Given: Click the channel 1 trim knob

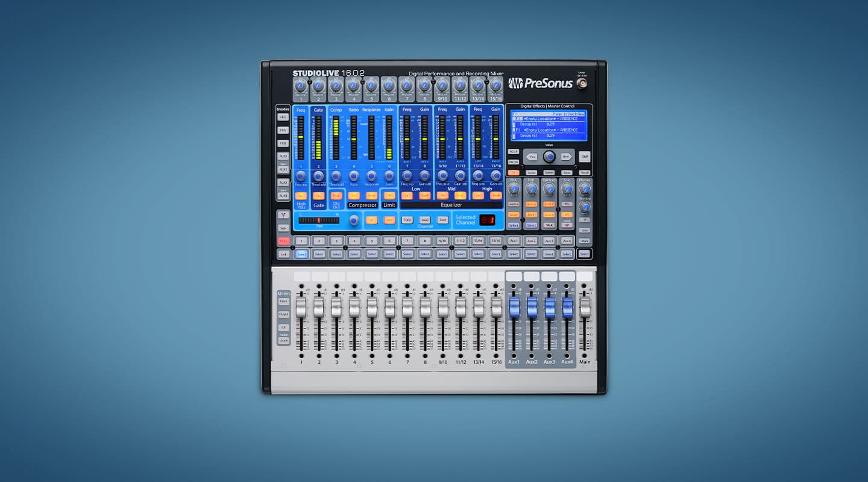Looking at the screenshot, I should 301,86.
